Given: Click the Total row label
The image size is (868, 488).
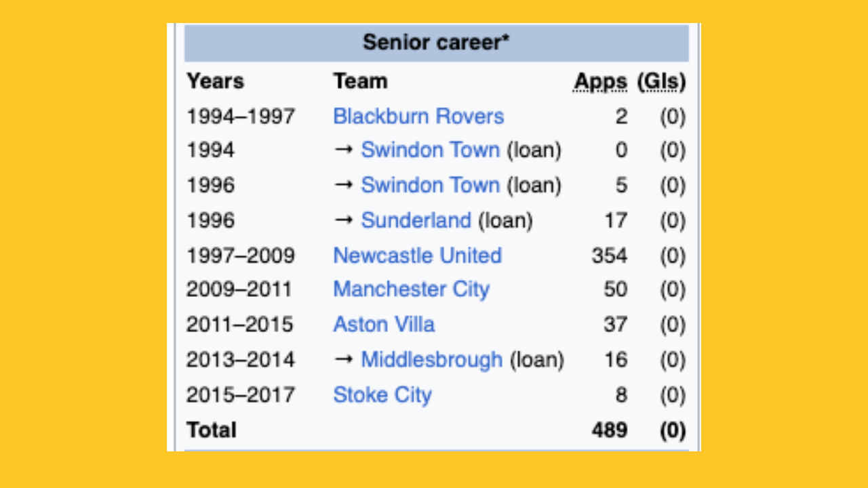Looking at the screenshot, I should pyautogui.click(x=212, y=430).
